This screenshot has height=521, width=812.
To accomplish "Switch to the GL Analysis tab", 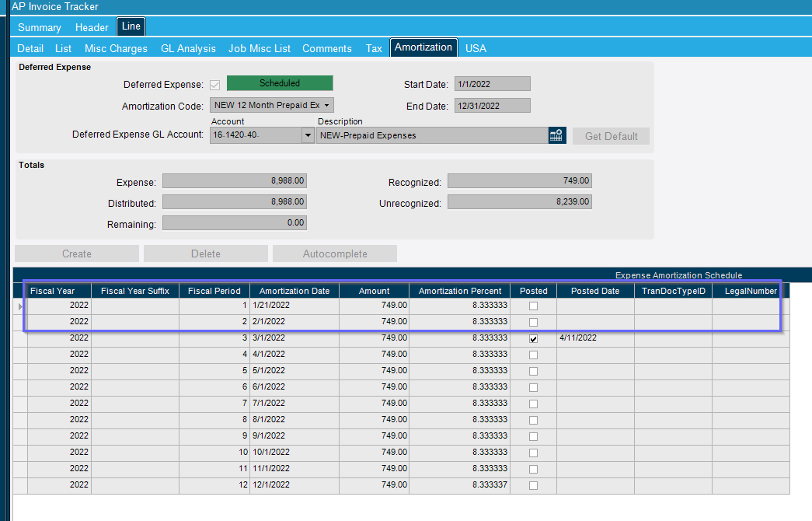I will point(188,48).
